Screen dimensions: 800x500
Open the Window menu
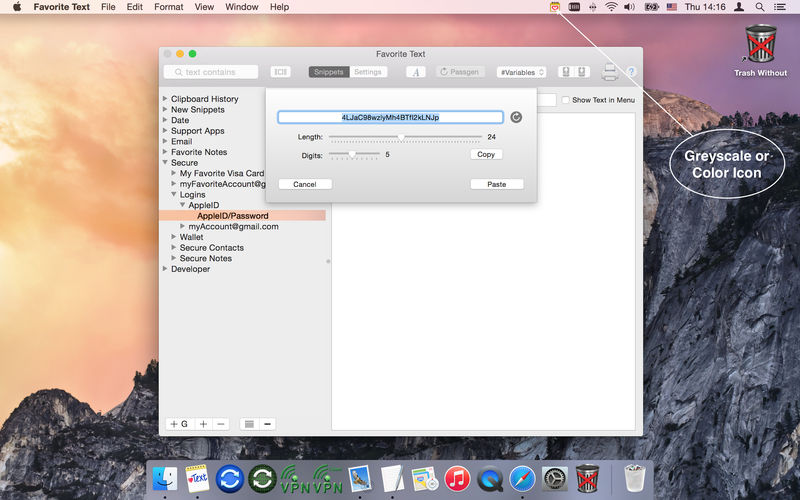(x=242, y=7)
